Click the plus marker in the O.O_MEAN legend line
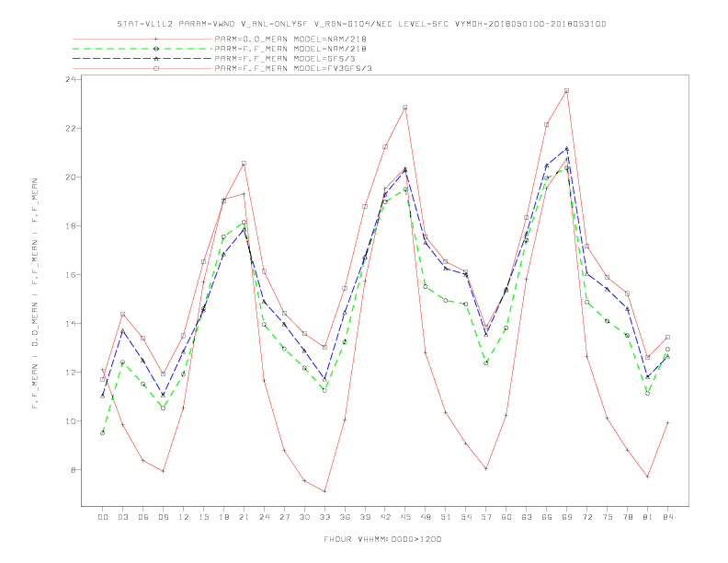 (156, 39)
